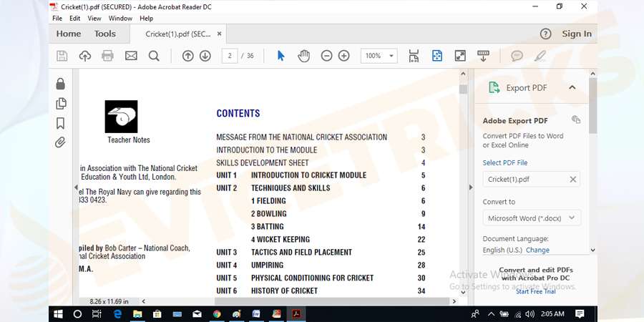Image resolution: width=644 pixels, height=322 pixels.
Task: Collapse the right tools pane arrow
Action: pyautogui.click(x=471, y=187)
